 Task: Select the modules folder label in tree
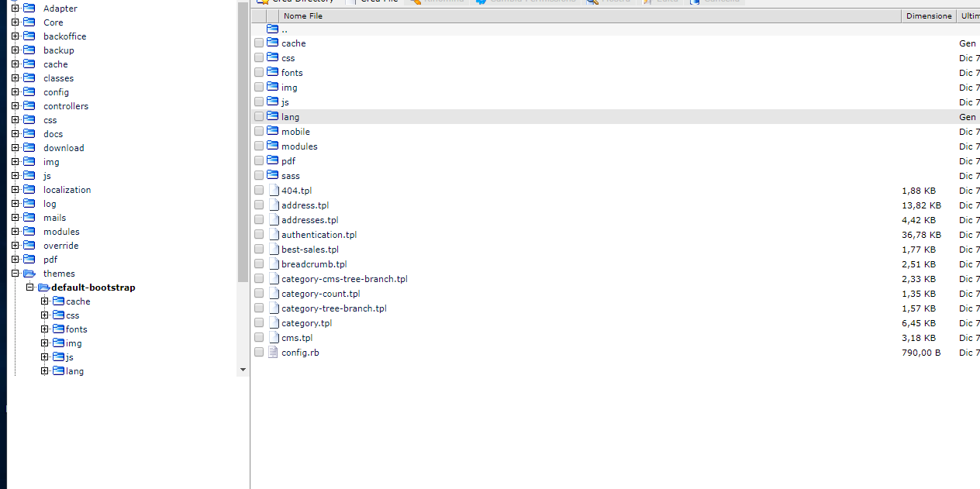pos(61,232)
